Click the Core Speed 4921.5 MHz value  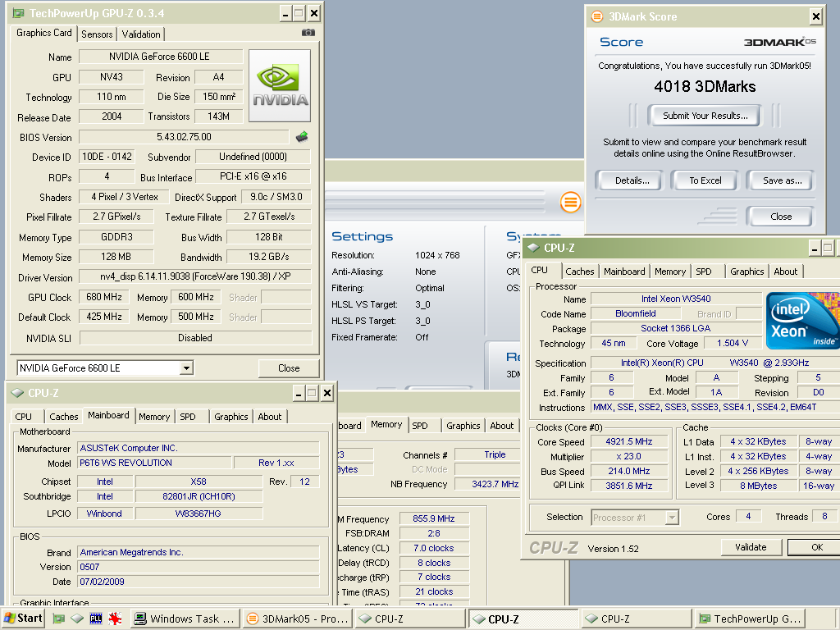point(629,442)
